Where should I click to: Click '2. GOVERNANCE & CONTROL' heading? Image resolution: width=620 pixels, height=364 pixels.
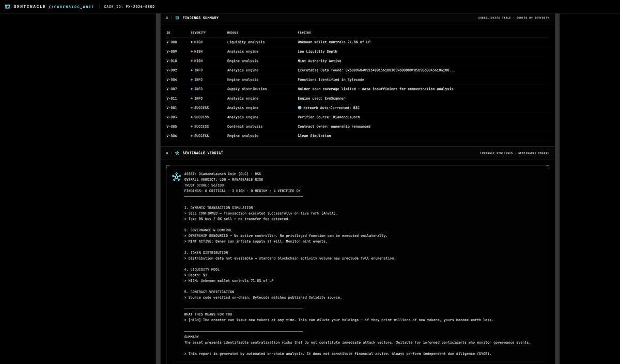tap(208, 230)
